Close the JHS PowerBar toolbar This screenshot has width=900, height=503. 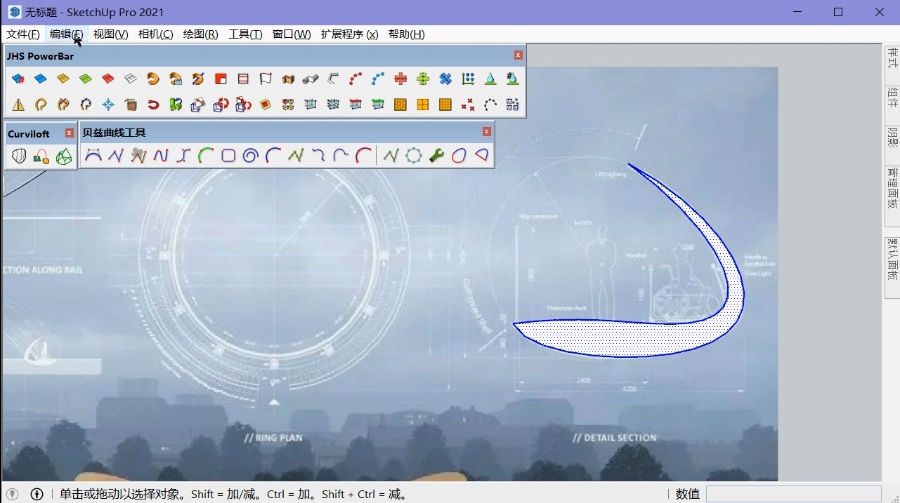click(x=518, y=55)
